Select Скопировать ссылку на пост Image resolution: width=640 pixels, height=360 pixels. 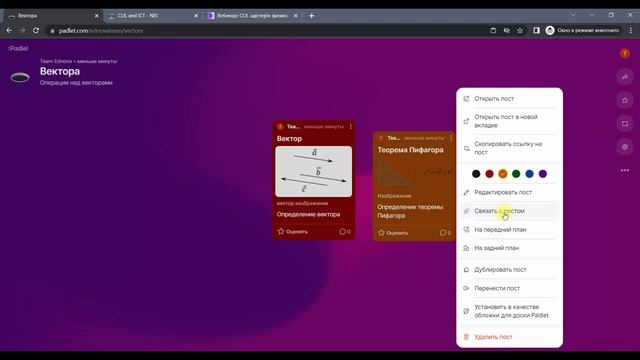point(509,148)
